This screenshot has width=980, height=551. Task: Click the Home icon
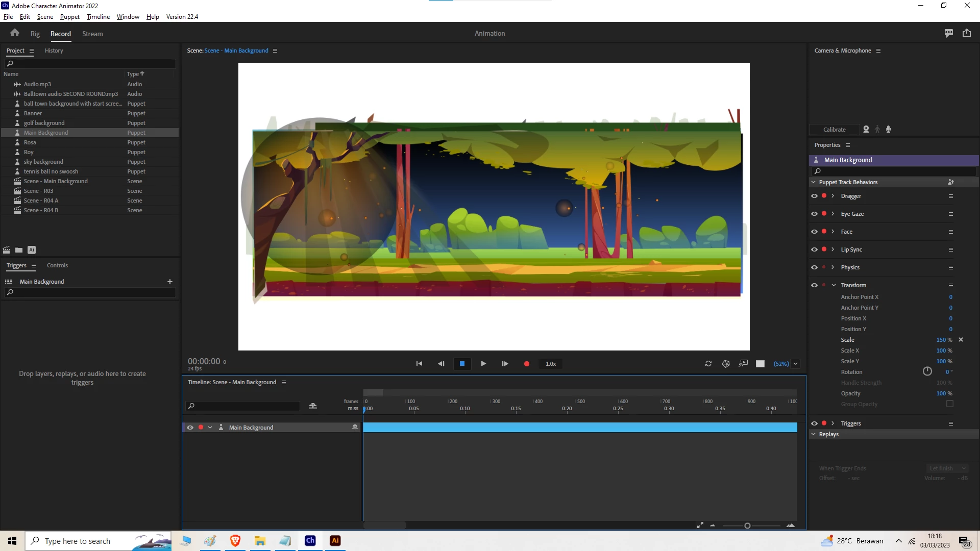(15, 33)
